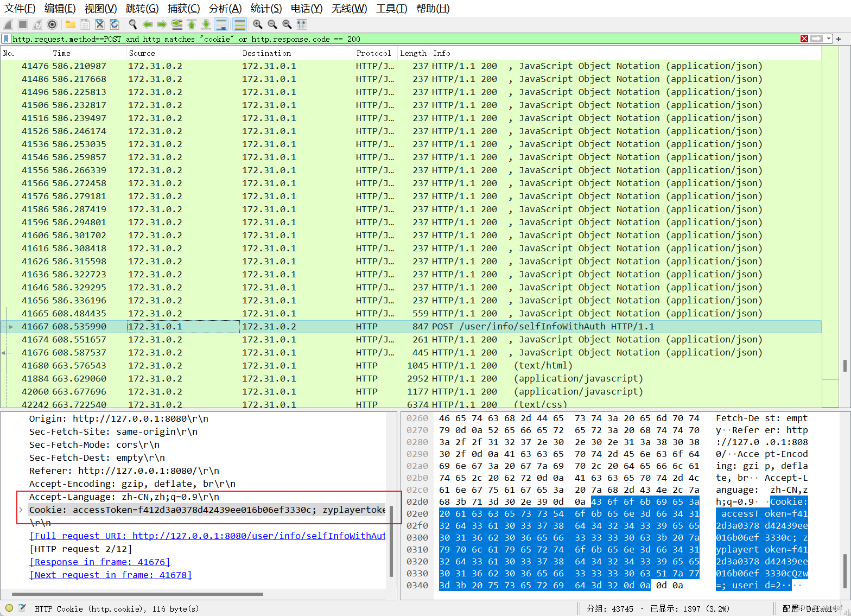Open the 文件(F) menu

point(20,9)
